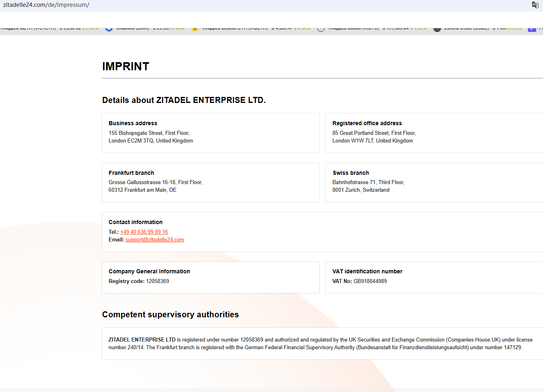
Task: Focus the zitadelle24.com URL address field
Action: pos(46,5)
